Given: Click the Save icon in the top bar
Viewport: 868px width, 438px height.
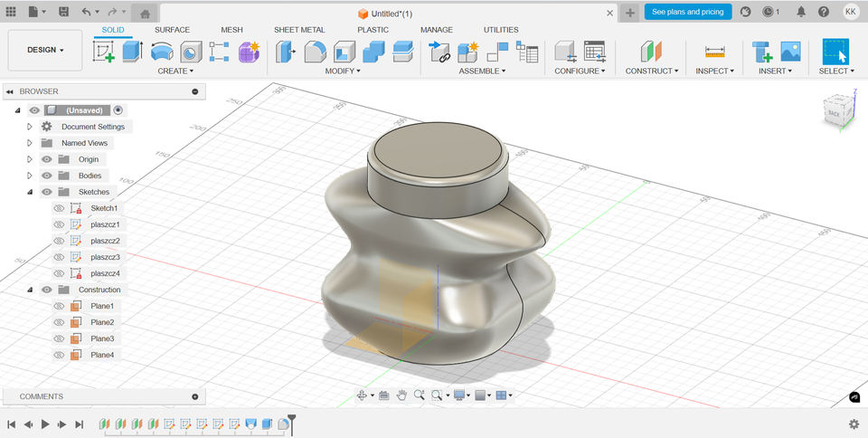Looking at the screenshot, I should click(x=63, y=12).
